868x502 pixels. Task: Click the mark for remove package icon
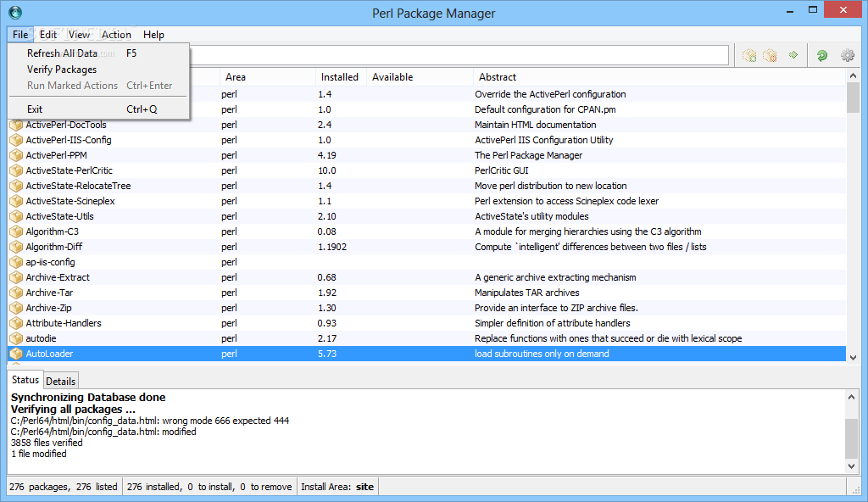[770, 55]
